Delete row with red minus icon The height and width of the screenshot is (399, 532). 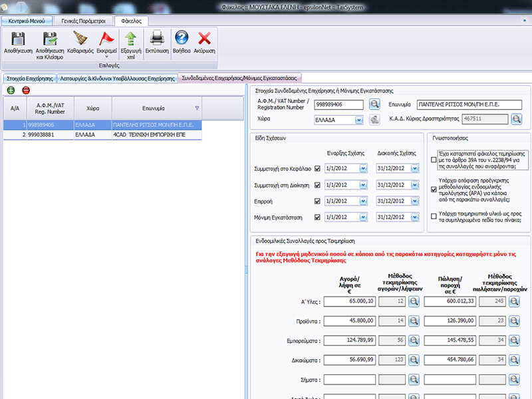coord(26,90)
